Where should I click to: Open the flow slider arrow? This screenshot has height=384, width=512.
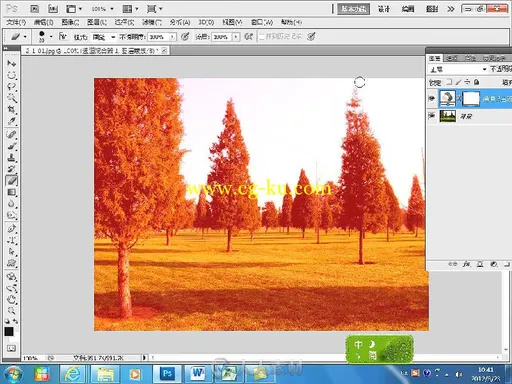pos(236,37)
